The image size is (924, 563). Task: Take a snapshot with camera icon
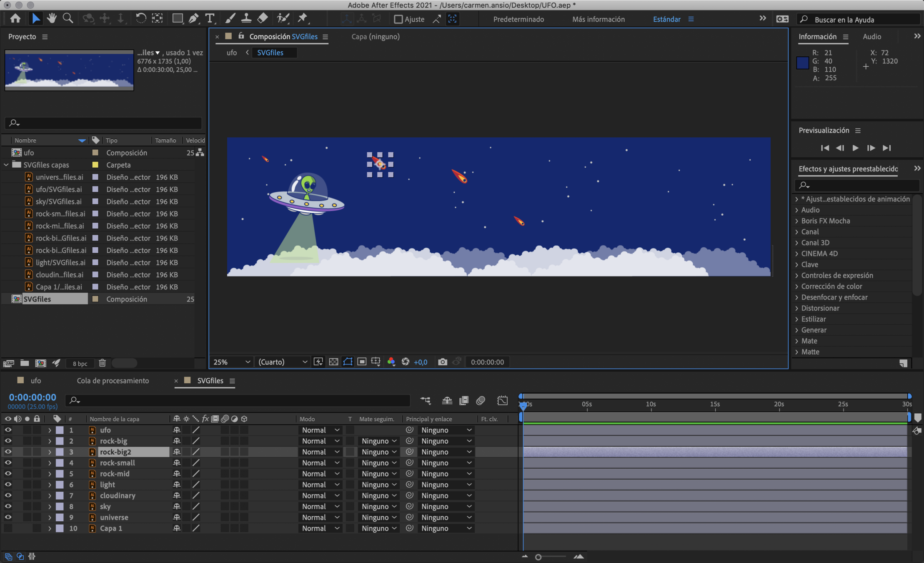click(x=442, y=362)
